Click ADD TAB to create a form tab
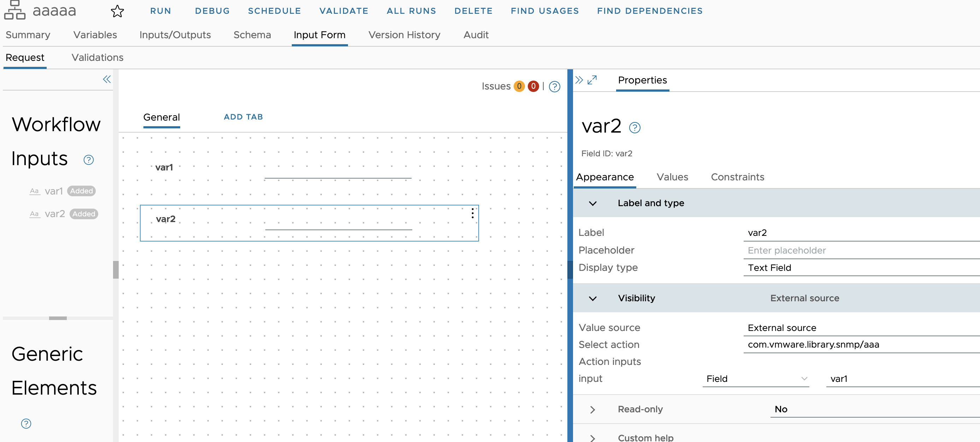 pos(243,117)
